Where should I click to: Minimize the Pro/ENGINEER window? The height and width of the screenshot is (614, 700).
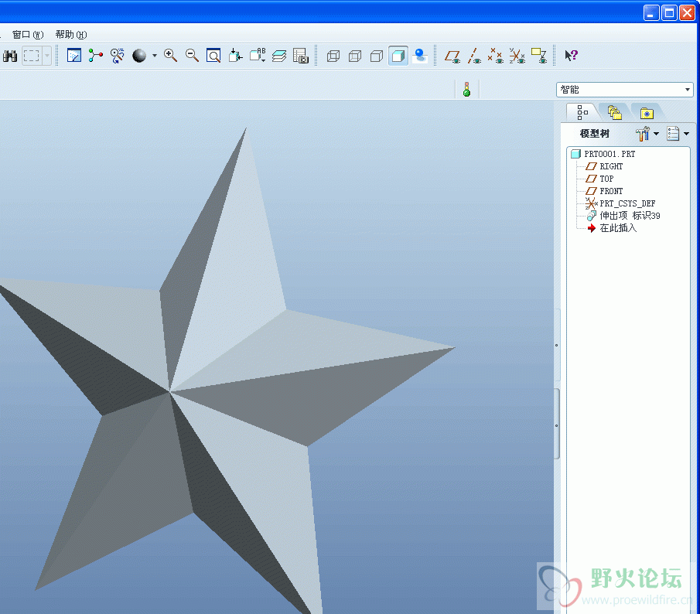click(x=651, y=13)
